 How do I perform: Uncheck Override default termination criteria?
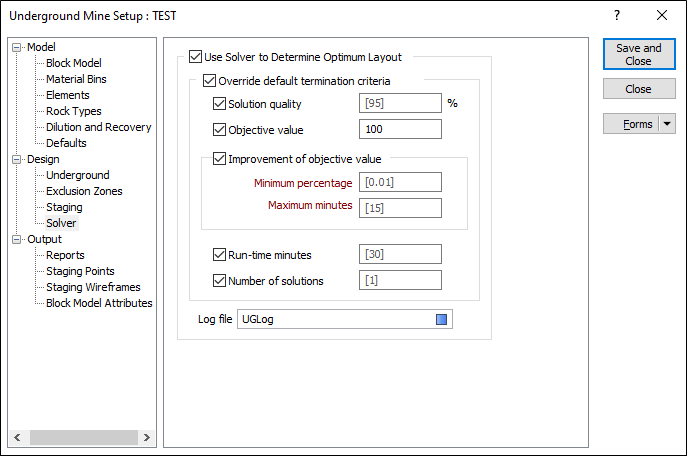(210, 81)
